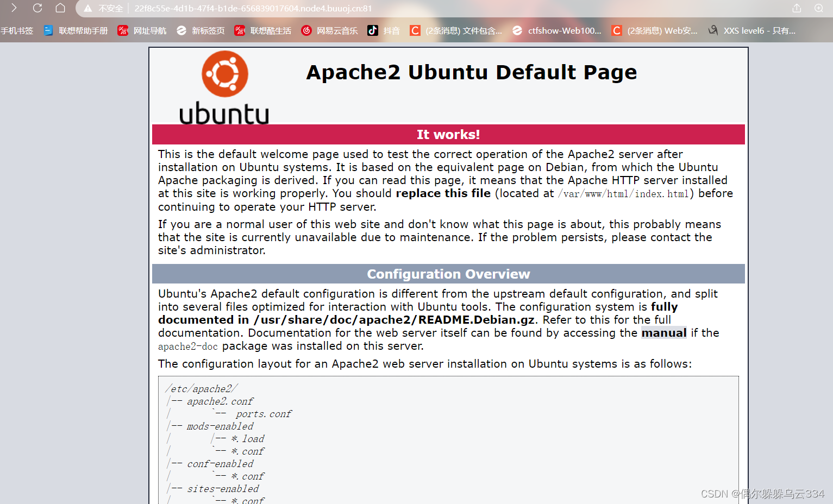Viewport: 833px width, 504px height.
Task: Open the 手机书签 bookmark
Action: coord(17,31)
